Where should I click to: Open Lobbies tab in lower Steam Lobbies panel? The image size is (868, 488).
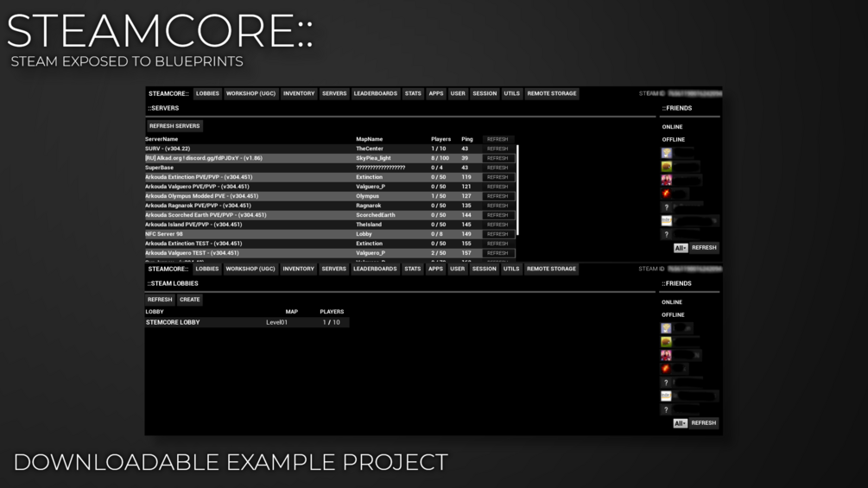click(207, 269)
